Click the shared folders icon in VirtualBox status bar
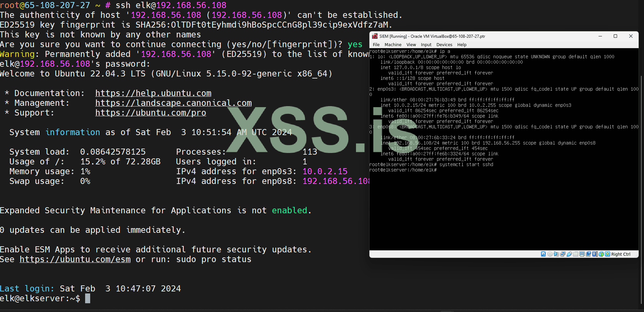 click(576, 254)
